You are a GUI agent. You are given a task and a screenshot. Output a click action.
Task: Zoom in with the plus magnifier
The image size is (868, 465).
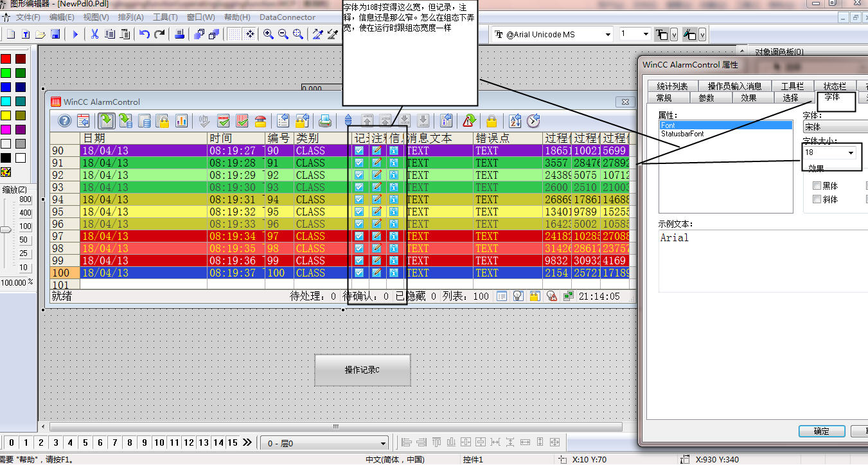click(269, 34)
